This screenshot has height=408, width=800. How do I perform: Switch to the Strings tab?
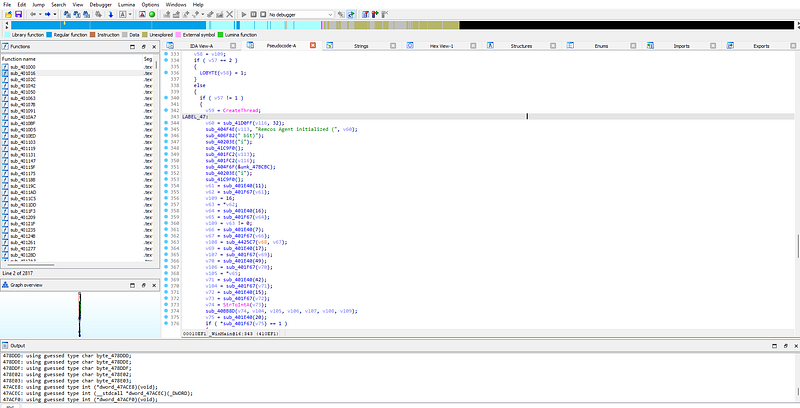pyautogui.click(x=361, y=46)
